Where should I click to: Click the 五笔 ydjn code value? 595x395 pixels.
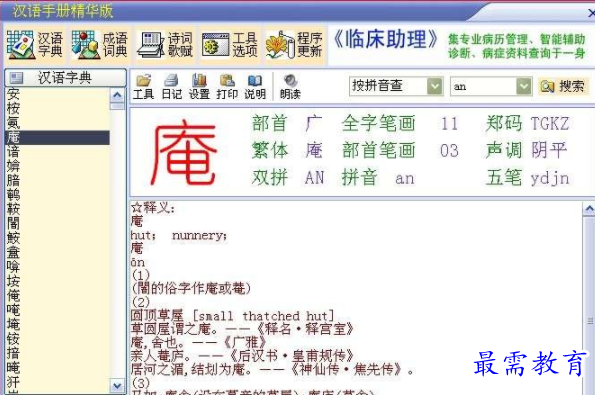[x=550, y=178]
